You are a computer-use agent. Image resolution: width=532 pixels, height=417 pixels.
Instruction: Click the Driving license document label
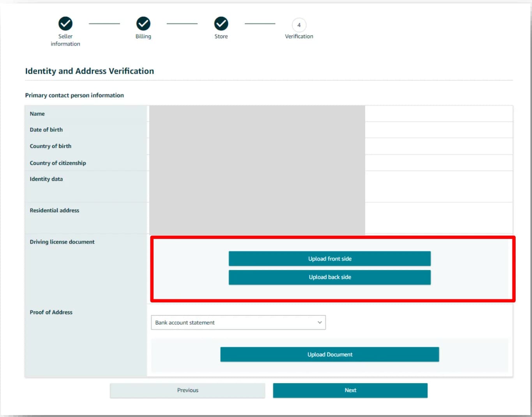pos(62,242)
